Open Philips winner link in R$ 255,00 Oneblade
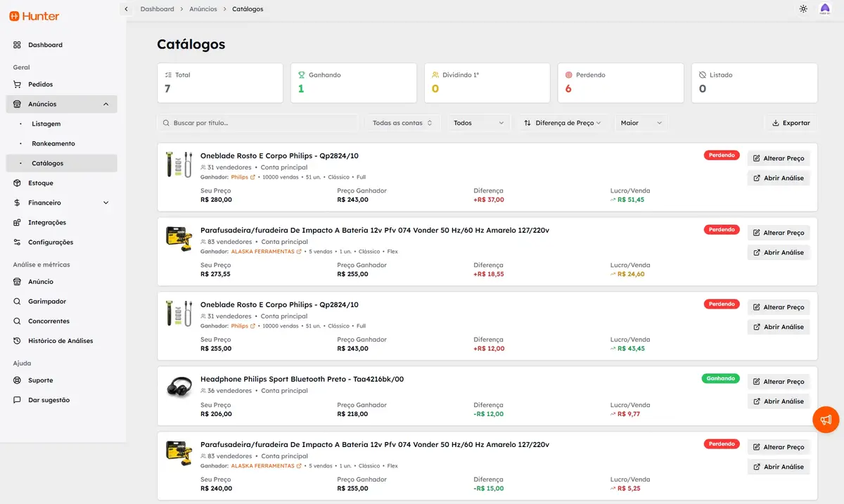 (243, 326)
